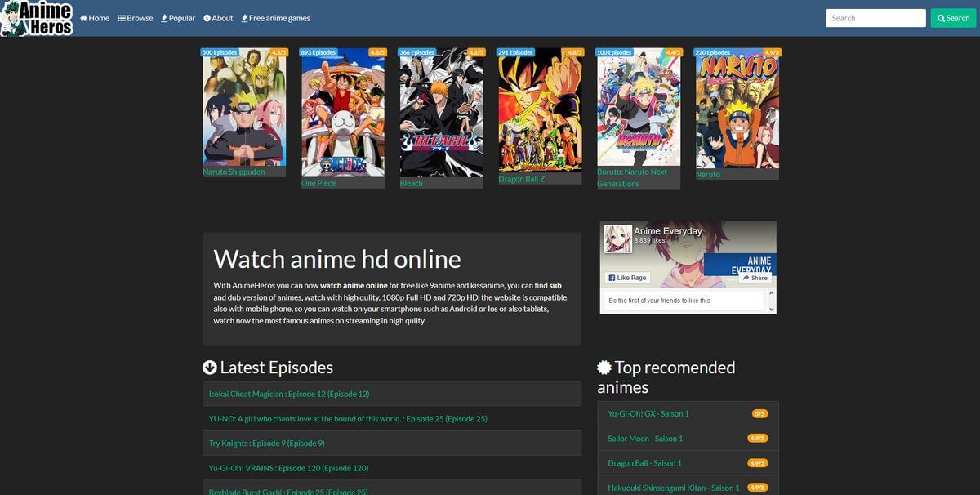Screen dimensions: 980x495
Task: Click the Anime Everyday page avatar
Action: [x=617, y=239]
